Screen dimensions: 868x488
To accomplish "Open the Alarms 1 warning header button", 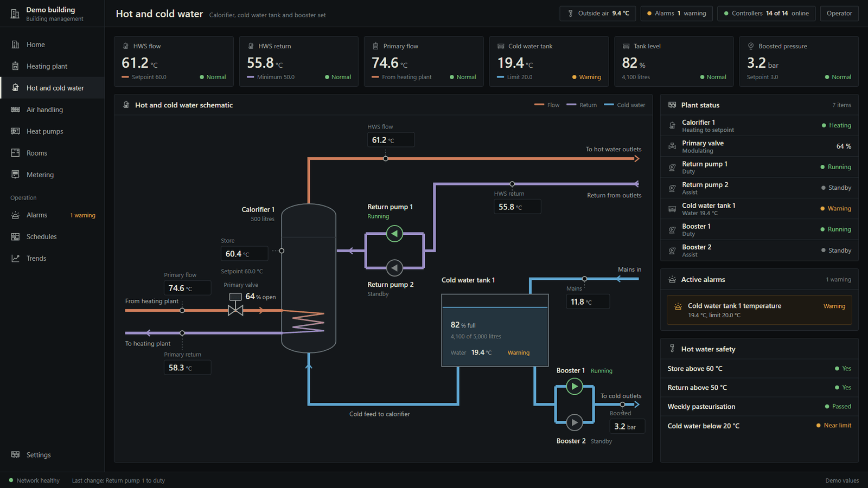I will pos(676,14).
